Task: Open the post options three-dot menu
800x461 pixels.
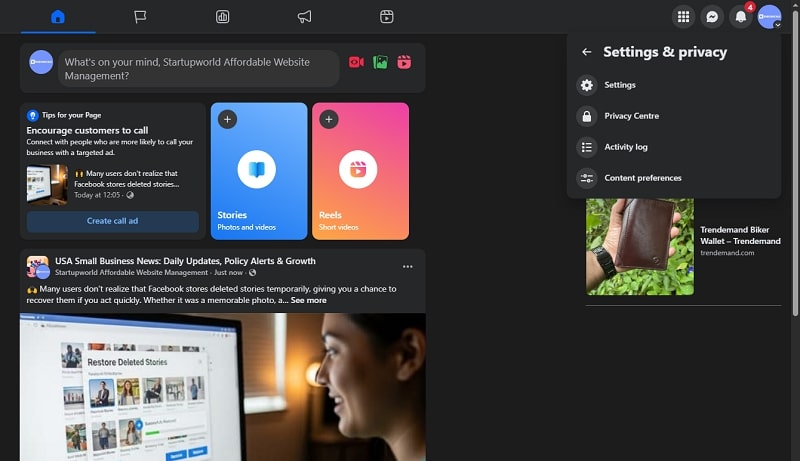Action: coord(407,267)
